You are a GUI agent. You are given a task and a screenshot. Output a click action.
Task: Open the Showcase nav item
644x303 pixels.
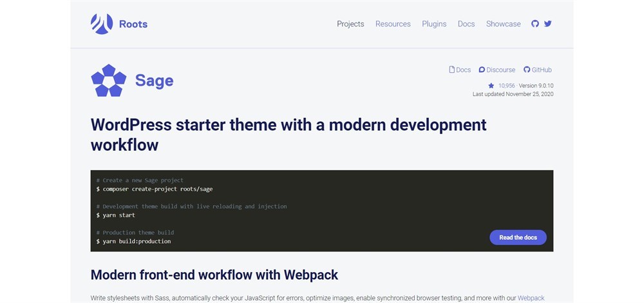[x=503, y=24]
